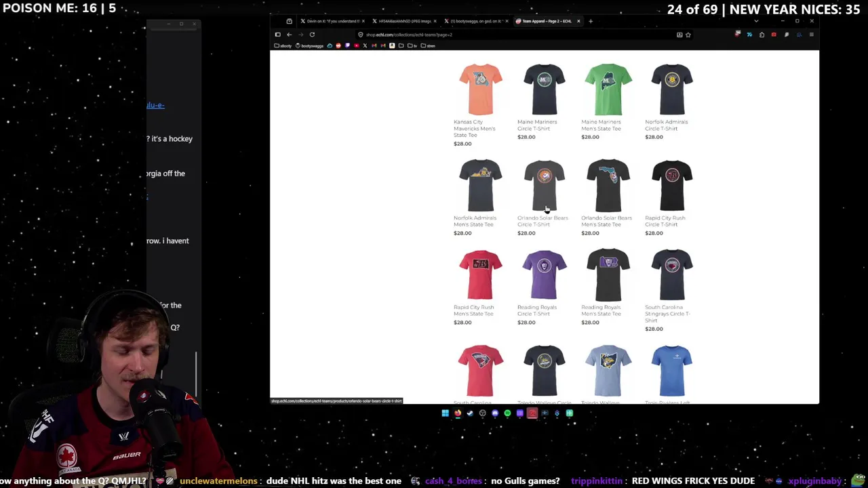The image size is (868, 488).
Task: Click the green Maine Mariners shirt image
Action: (x=608, y=89)
